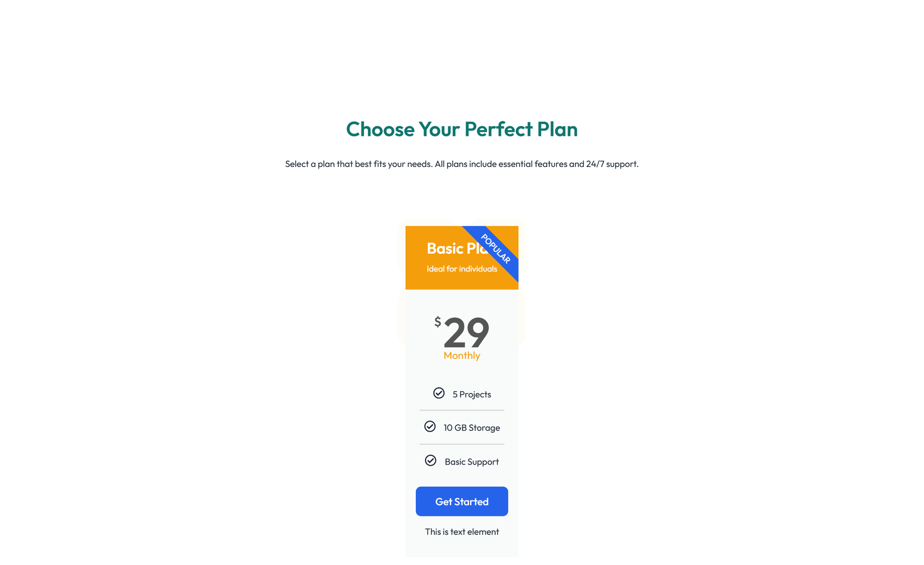Click the plan description line mentioning 24/7 support
The height and width of the screenshot is (565, 924).
pyautogui.click(x=461, y=163)
